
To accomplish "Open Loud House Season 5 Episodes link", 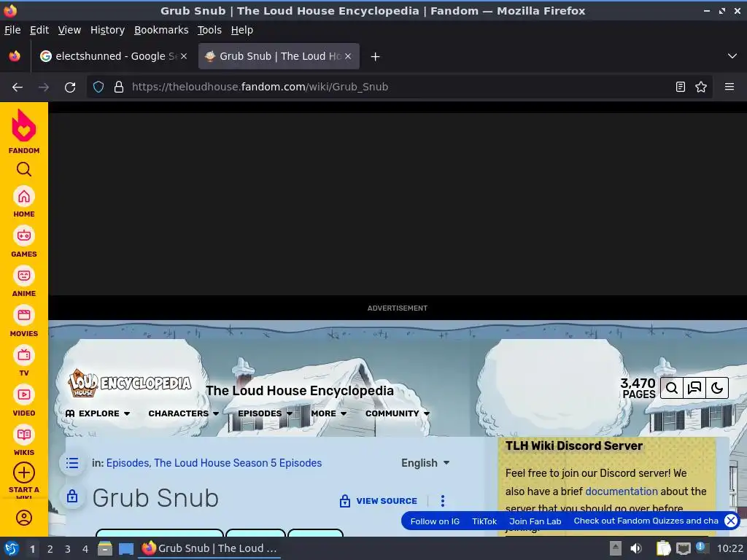I will click(238, 463).
